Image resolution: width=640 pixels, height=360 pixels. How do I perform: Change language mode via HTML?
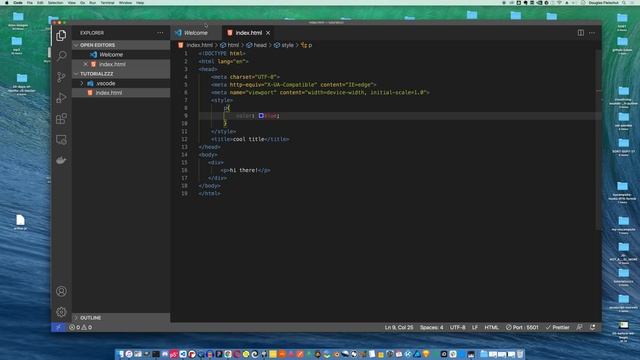coord(491,327)
